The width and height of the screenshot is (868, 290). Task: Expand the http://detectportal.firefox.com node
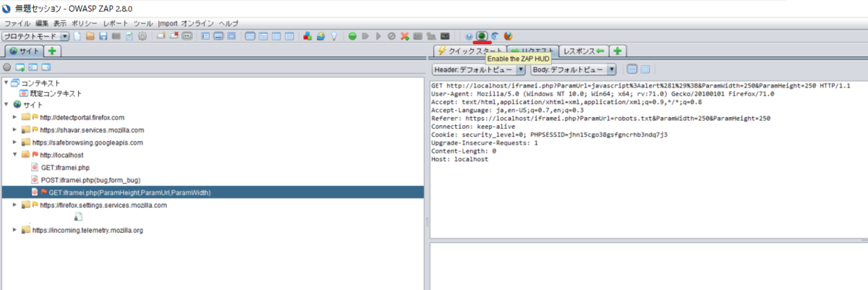pyautogui.click(x=15, y=117)
